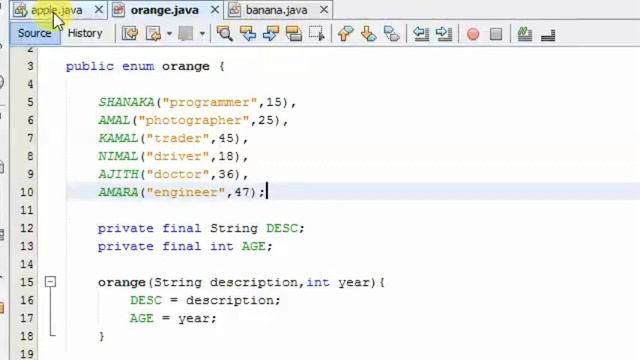
Task: Click the "photographer" string literal
Action: pos(194,120)
